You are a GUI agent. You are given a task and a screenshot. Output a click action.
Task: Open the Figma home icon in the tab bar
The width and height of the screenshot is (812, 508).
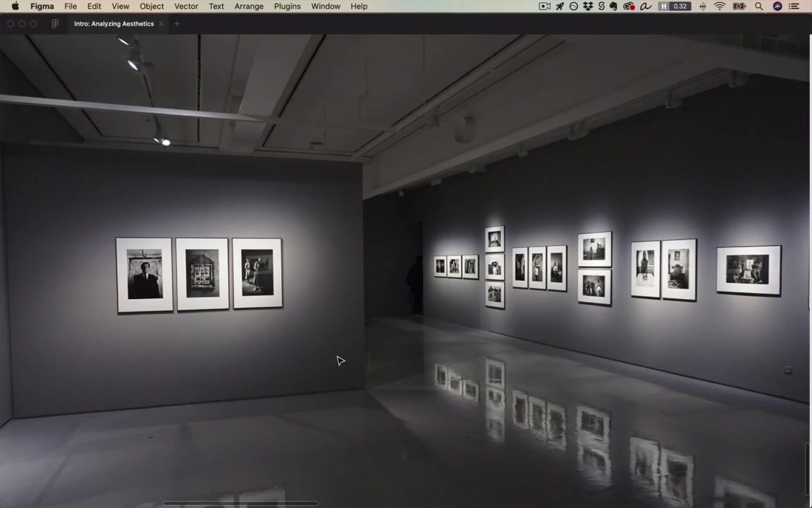point(55,24)
